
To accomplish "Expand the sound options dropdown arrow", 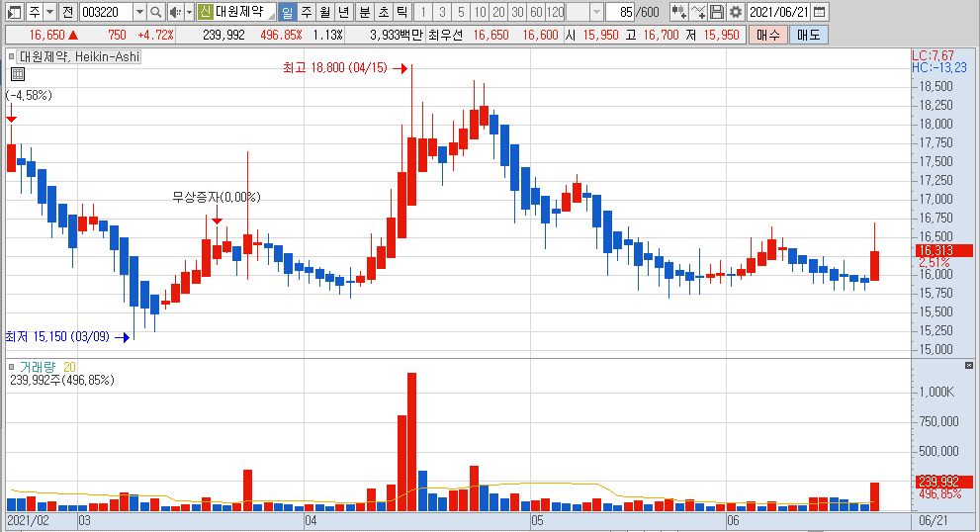I will click(x=189, y=11).
